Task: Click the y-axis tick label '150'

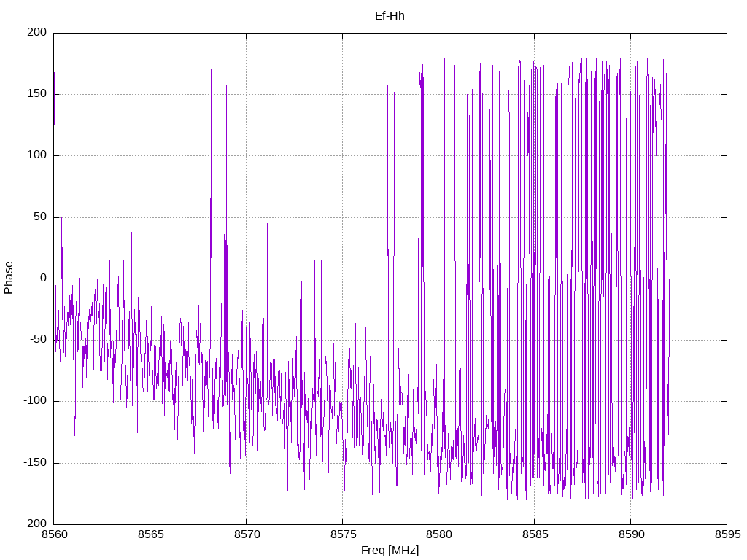Action: click(x=37, y=94)
